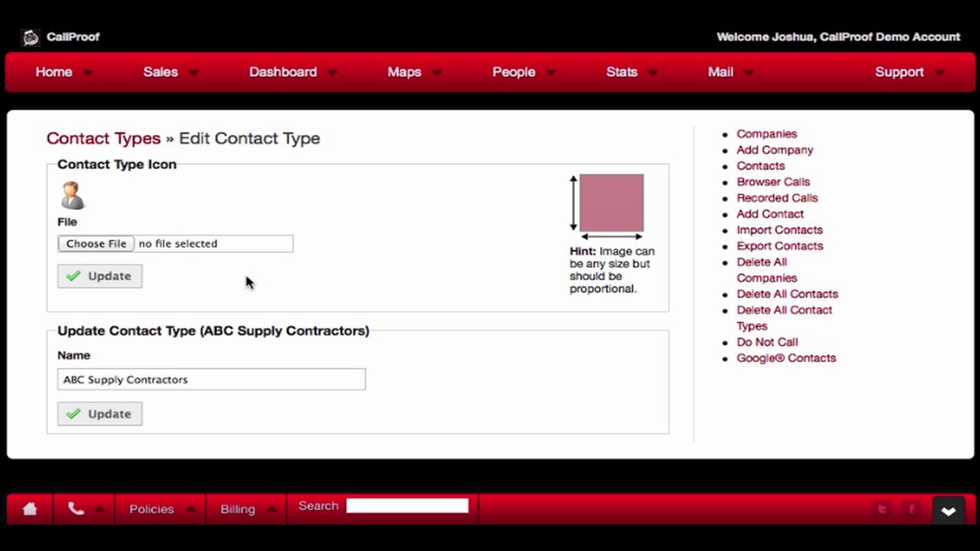Click the Delete All Contact Types link
Screen dimensions: 980x551
tap(784, 318)
